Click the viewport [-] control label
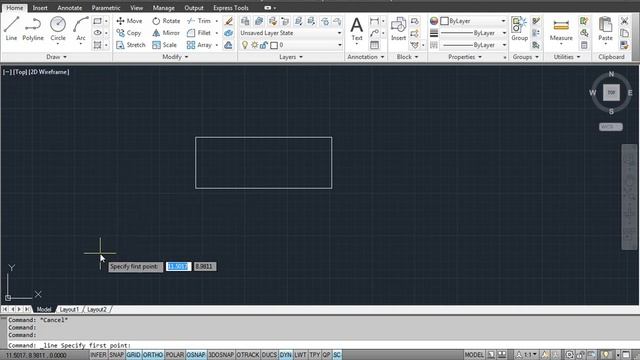Screen dimensions: 640x360 pyautogui.click(x=7, y=72)
